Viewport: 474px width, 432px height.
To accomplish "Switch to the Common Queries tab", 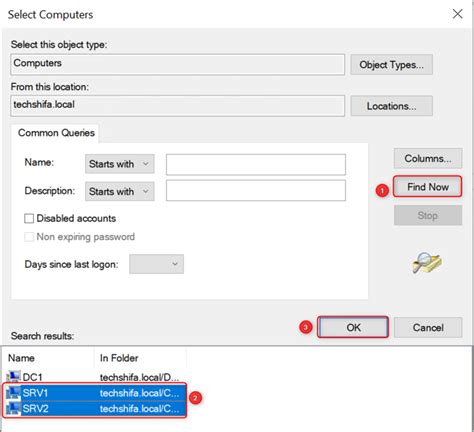I will 56,133.
